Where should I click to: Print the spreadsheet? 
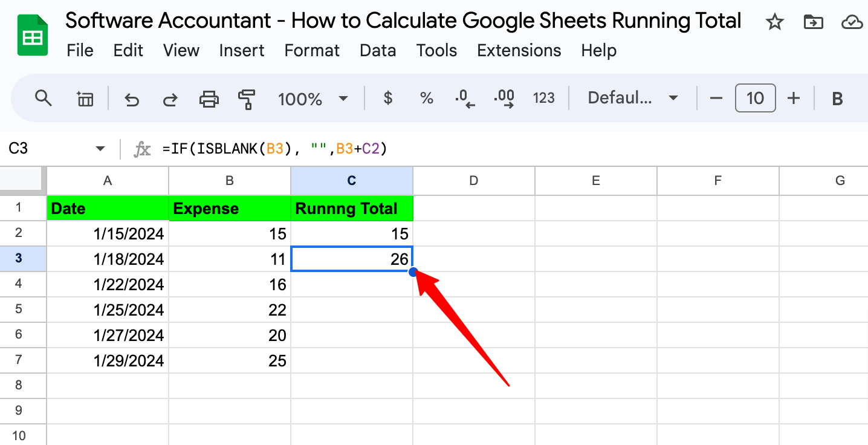click(x=209, y=99)
